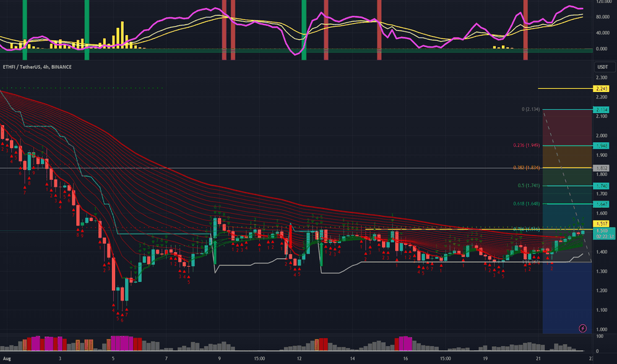Click date 21 on the time axis
The width and height of the screenshot is (617, 364).
click(x=538, y=359)
